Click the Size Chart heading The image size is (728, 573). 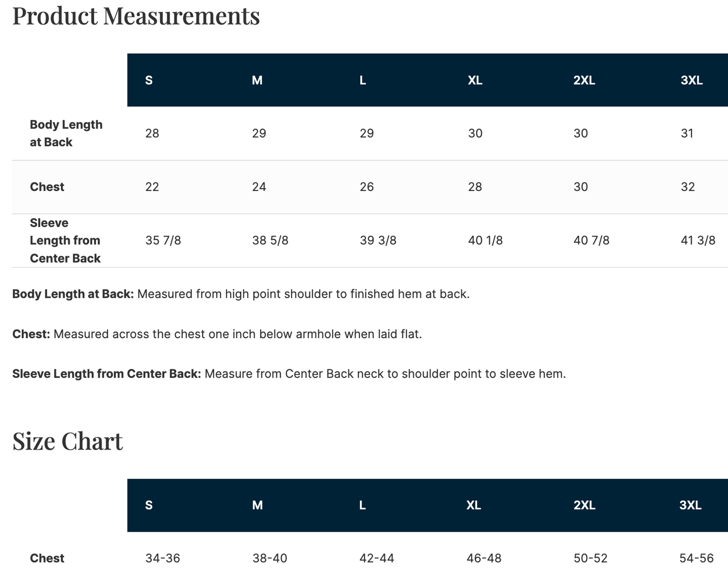68,441
